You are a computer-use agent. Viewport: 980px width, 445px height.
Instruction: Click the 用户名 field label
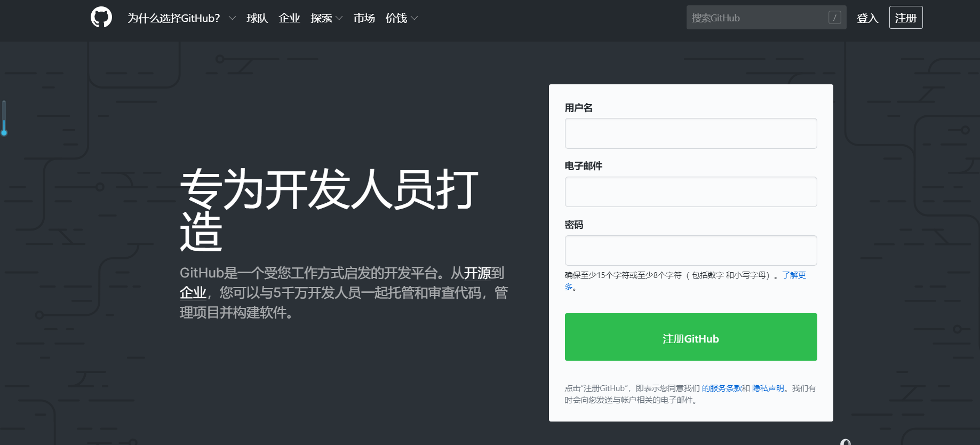[x=579, y=108]
